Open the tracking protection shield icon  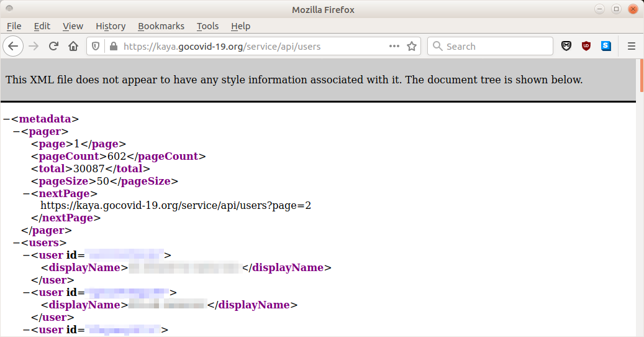96,46
